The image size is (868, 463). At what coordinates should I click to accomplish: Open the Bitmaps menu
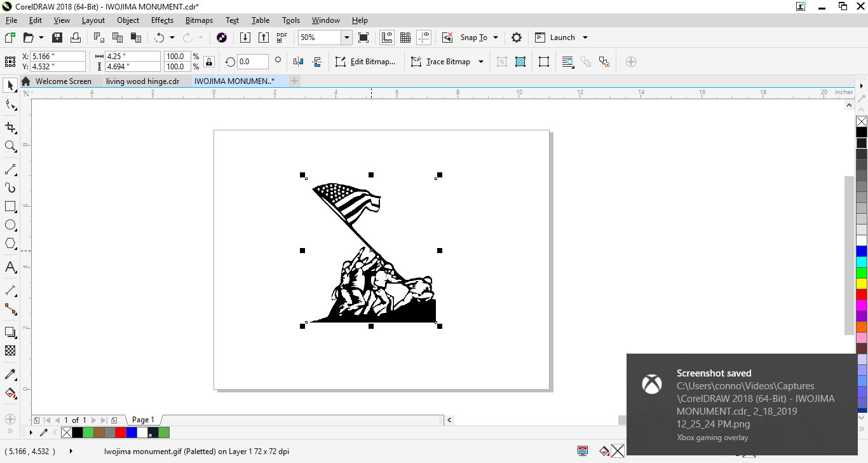click(x=199, y=20)
